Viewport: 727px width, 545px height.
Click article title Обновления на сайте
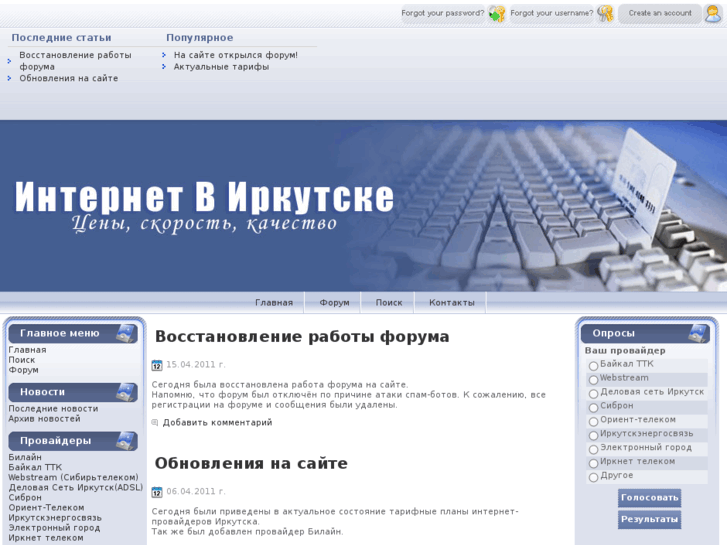(x=251, y=463)
